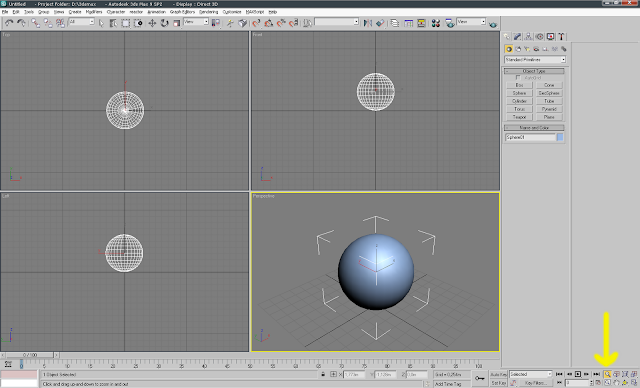Click the Quick Render teapot icon
The image size is (640, 388).
coord(493,24)
